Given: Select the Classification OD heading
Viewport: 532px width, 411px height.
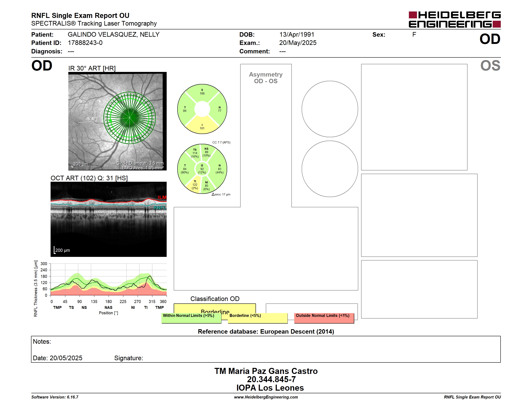Looking at the screenshot, I should 215,299.
